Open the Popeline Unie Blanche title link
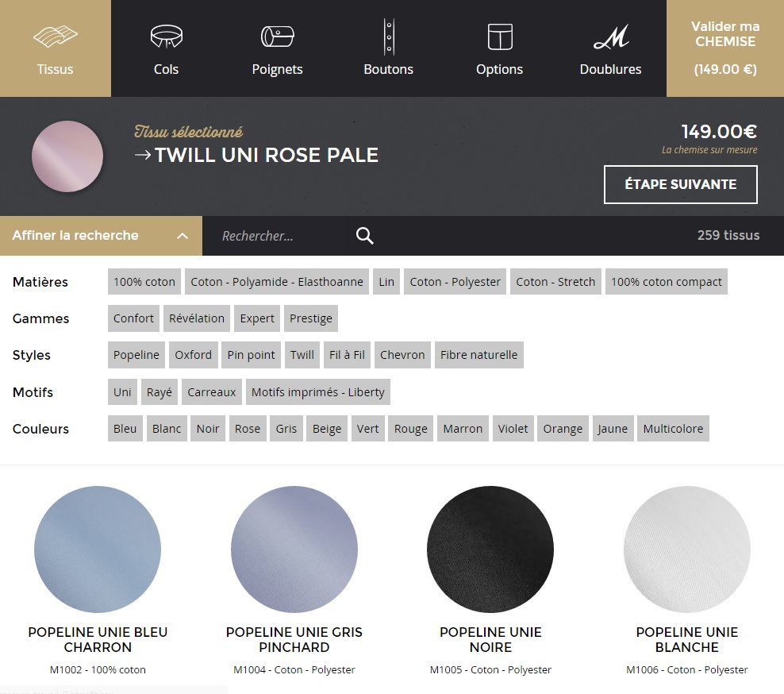The width and height of the screenshot is (784, 694). [686, 639]
